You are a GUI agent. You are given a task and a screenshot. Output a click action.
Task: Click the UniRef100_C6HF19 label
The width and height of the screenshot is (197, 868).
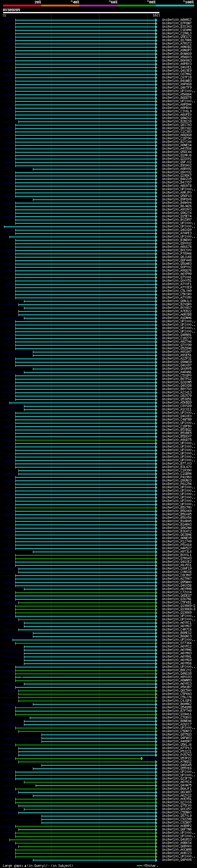[177, 568]
